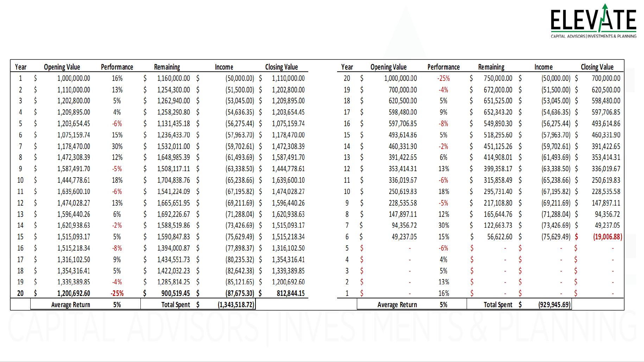Click right table Year header
Image resolution: width=644 pixels, height=362 pixels.
tap(347, 67)
